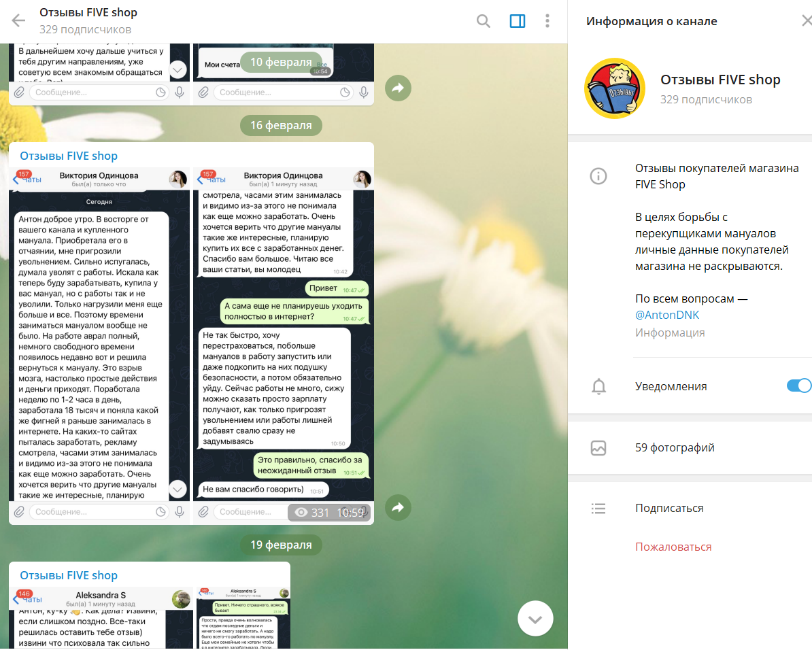Open the three-dot channel menu

547,21
